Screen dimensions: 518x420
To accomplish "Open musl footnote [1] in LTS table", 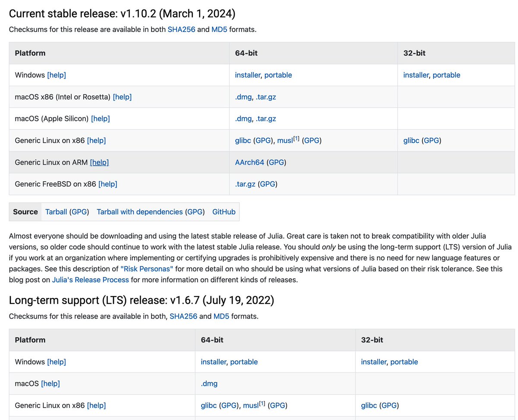I will (262, 403).
